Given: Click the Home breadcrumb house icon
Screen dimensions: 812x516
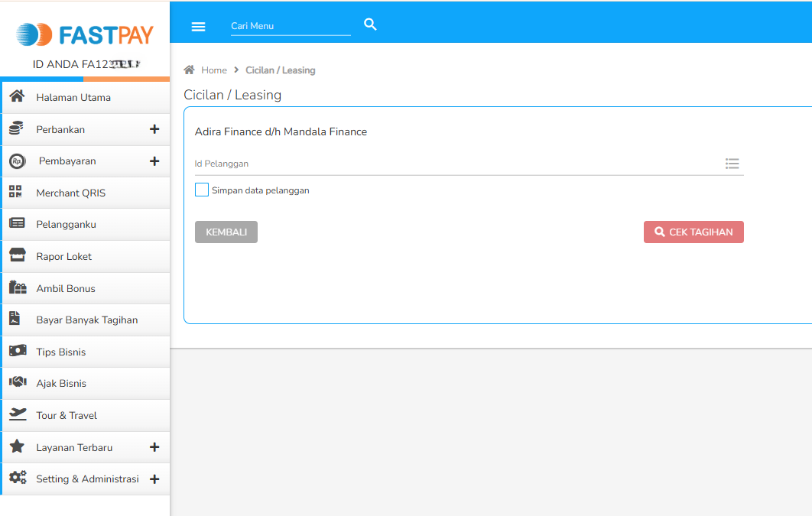Looking at the screenshot, I should 190,70.
